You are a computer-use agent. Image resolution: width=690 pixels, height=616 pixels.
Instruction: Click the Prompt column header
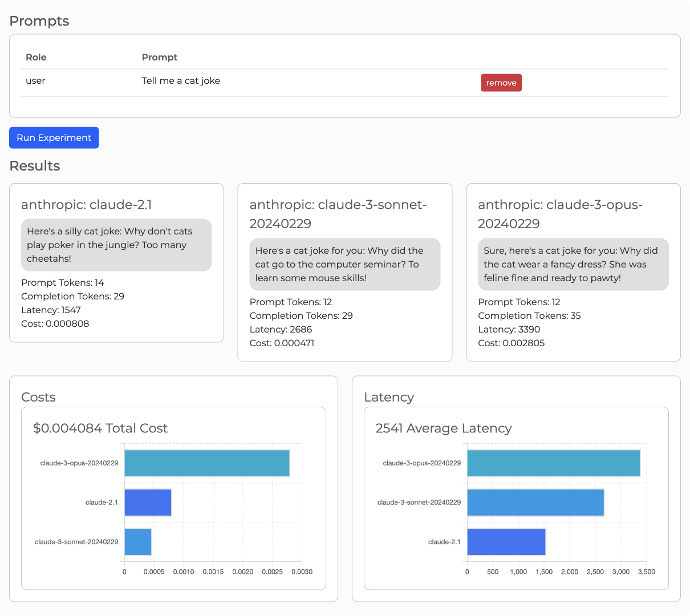tap(160, 57)
